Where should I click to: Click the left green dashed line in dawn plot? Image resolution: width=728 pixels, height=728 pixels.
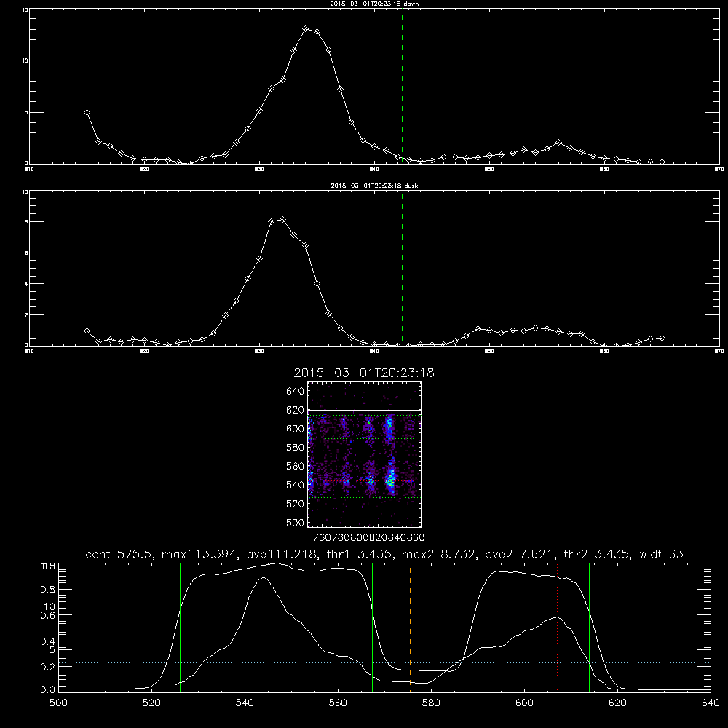pos(232,88)
